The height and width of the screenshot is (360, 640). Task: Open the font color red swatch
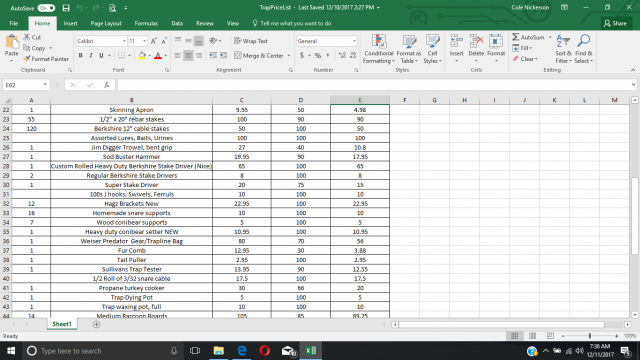click(158, 56)
